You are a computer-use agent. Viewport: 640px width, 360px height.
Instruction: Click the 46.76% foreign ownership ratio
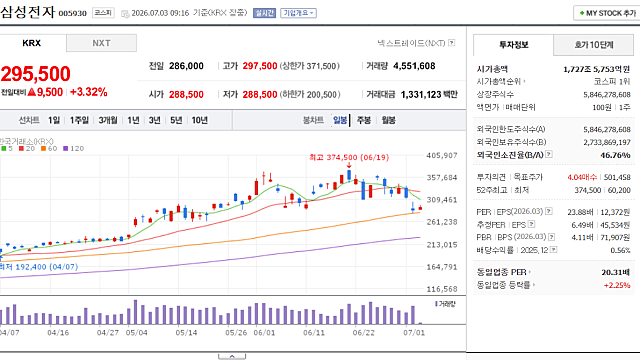(616, 155)
